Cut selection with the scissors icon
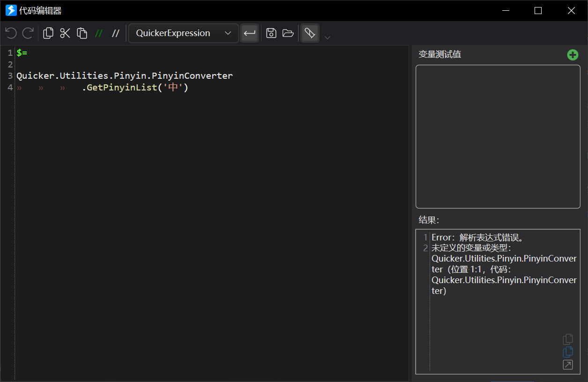The image size is (588, 382). [x=65, y=33]
